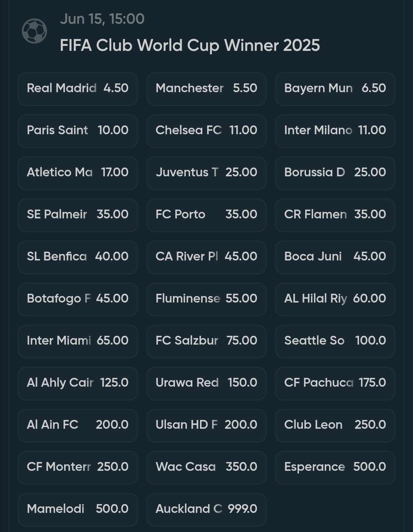
Task: Open FIFA Club World Cup Winner 2025 event
Action: pyautogui.click(x=190, y=46)
